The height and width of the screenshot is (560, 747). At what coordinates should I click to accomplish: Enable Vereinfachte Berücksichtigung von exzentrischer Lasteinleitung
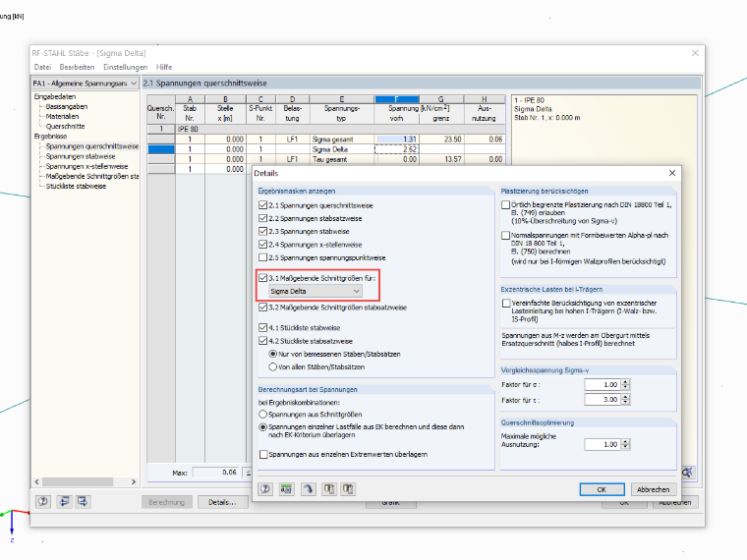pos(506,303)
